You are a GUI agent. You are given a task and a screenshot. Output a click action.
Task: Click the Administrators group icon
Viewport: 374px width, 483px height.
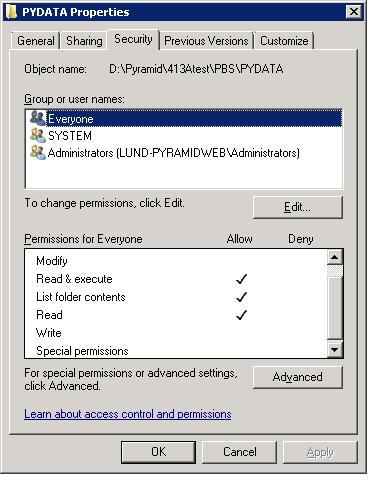[x=37, y=152]
